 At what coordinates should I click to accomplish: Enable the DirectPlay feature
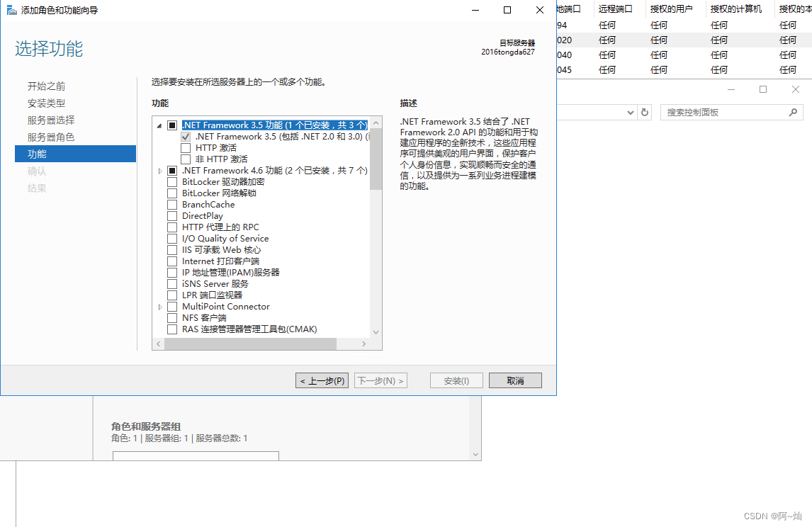click(x=171, y=215)
